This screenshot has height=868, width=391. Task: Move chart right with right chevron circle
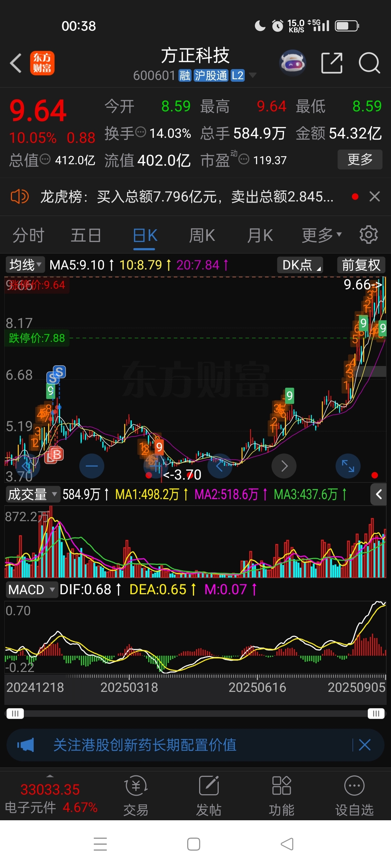[284, 466]
